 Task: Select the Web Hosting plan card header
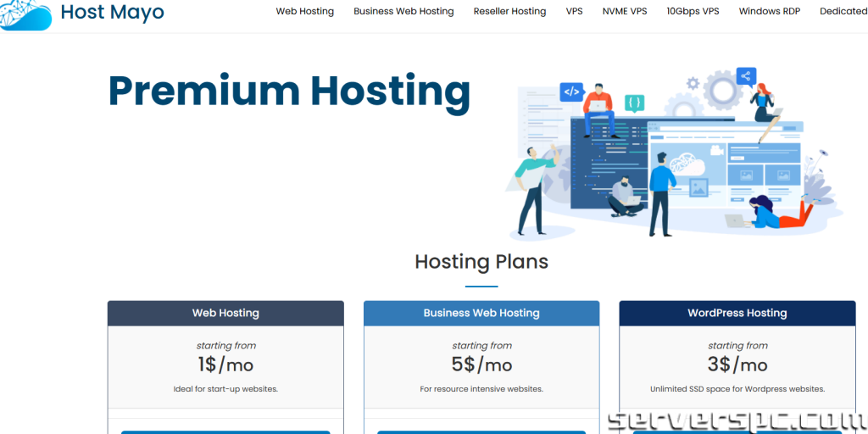click(x=225, y=313)
